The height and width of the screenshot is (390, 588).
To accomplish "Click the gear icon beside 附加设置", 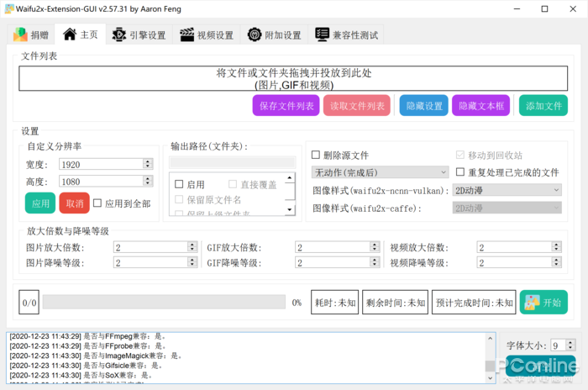I will point(255,34).
